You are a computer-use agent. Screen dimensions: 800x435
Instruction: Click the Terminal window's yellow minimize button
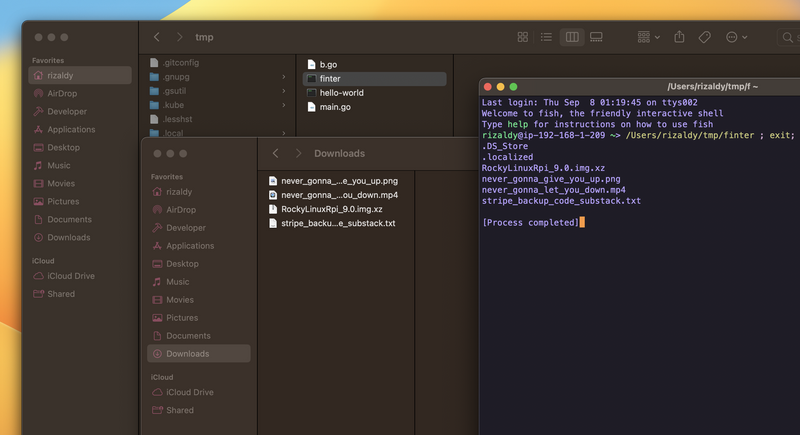click(x=501, y=87)
